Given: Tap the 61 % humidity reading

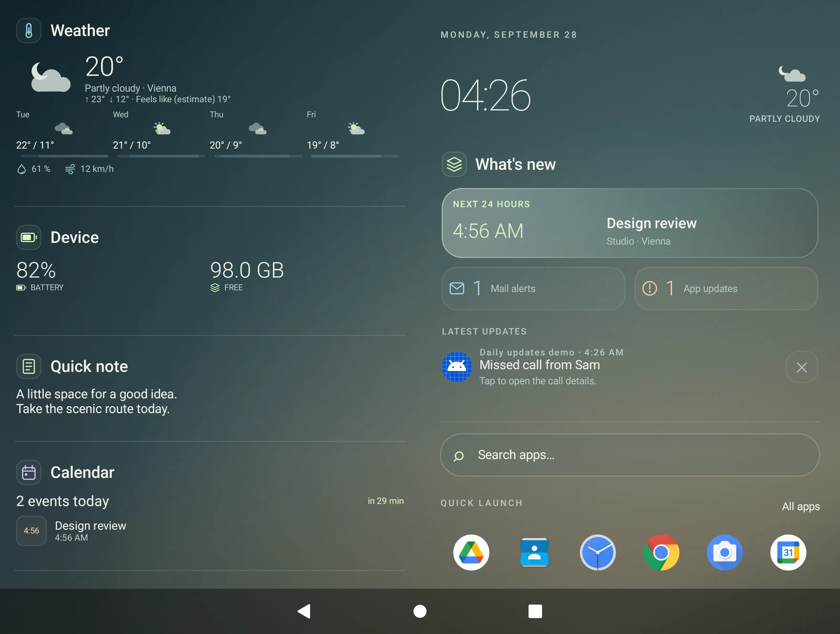Looking at the screenshot, I should [34, 169].
